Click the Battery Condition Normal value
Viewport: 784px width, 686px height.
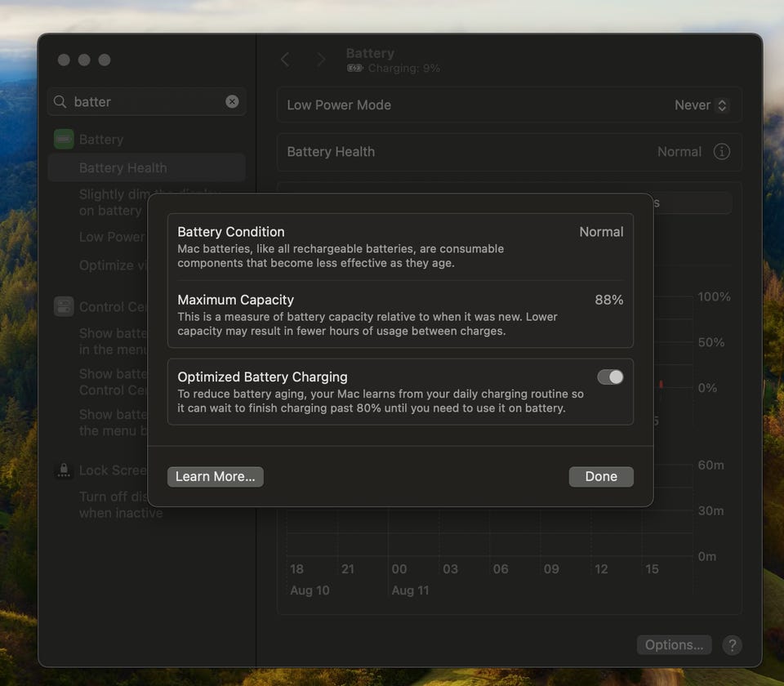[x=601, y=232]
